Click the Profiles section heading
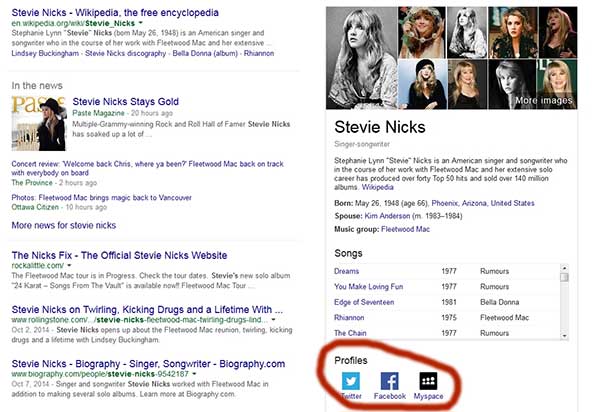This screenshot has width=600, height=412. (351, 360)
